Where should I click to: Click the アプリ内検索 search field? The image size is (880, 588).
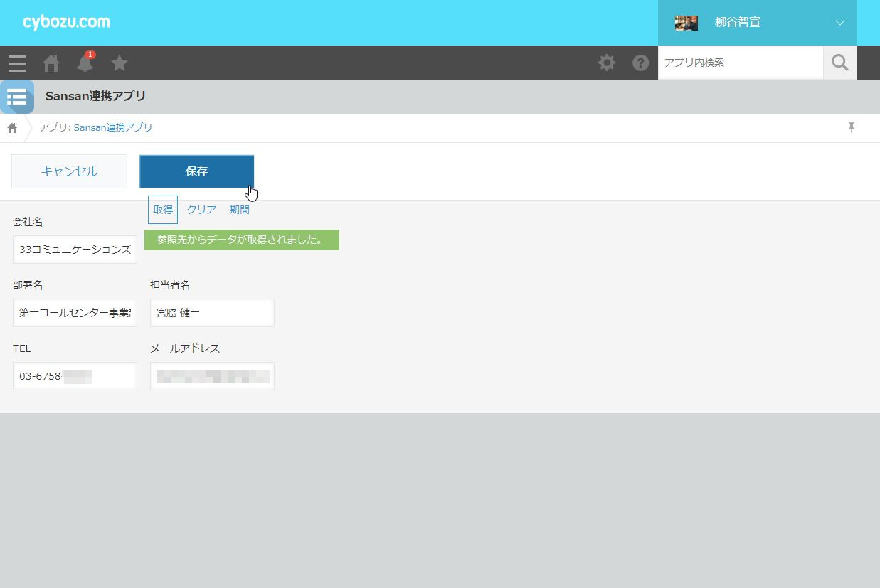click(x=741, y=63)
